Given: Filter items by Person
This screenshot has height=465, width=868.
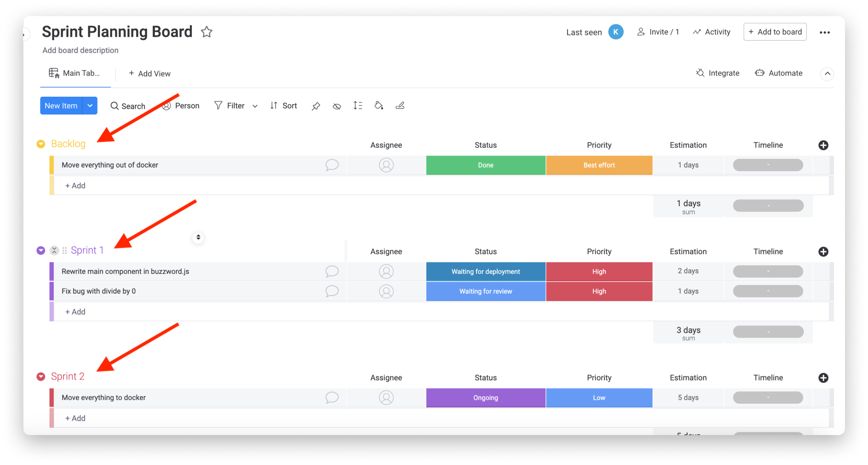Looking at the screenshot, I should coord(181,105).
